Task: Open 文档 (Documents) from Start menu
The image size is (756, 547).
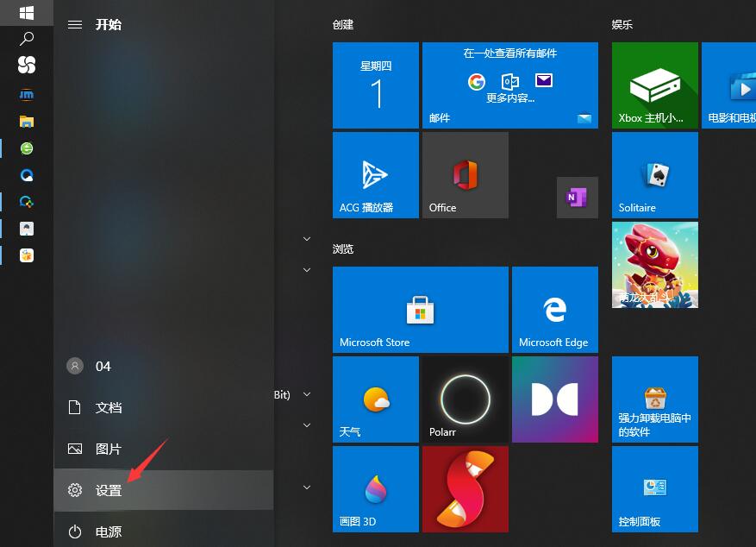Action: [164, 407]
